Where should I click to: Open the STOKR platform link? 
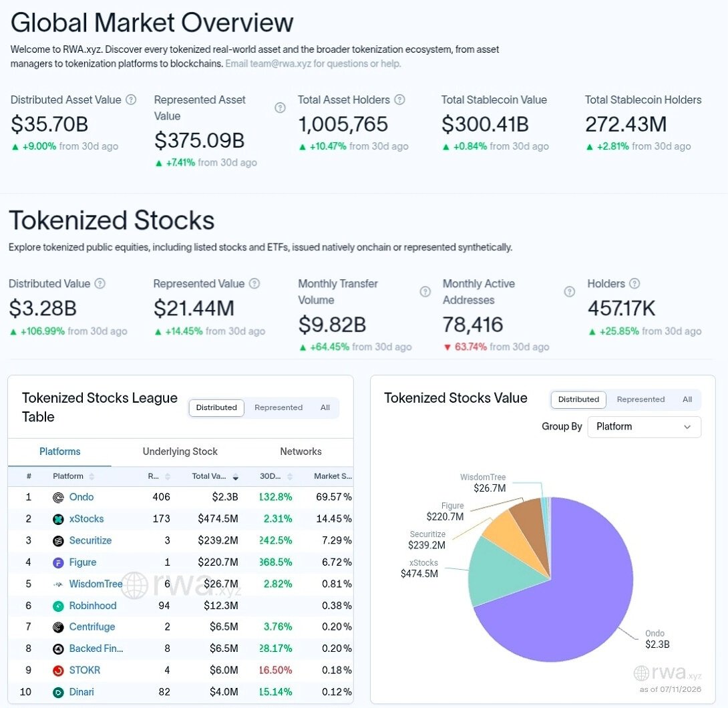point(85,671)
